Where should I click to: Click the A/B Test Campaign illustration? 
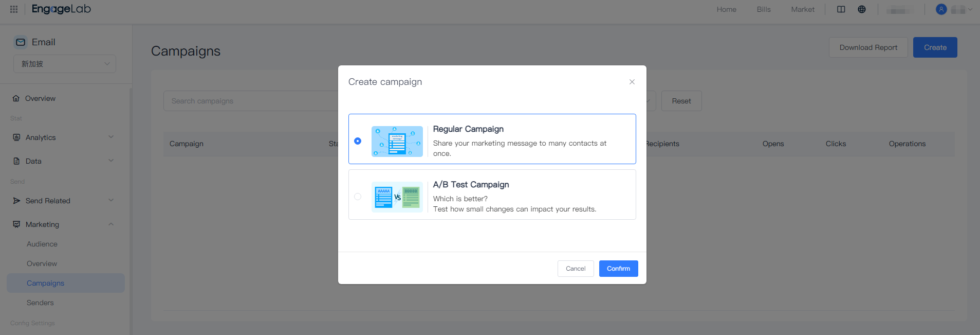pyautogui.click(x=397, y=197)
